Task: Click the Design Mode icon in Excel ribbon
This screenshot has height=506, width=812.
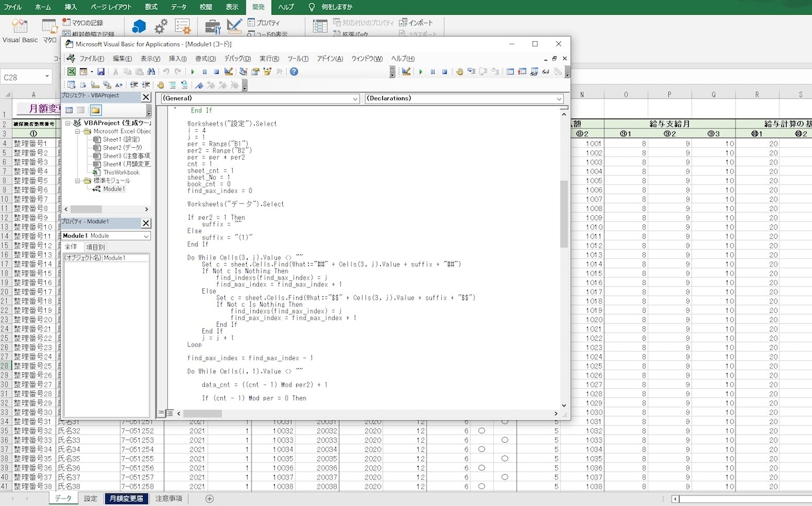Action: pos(234,26)
